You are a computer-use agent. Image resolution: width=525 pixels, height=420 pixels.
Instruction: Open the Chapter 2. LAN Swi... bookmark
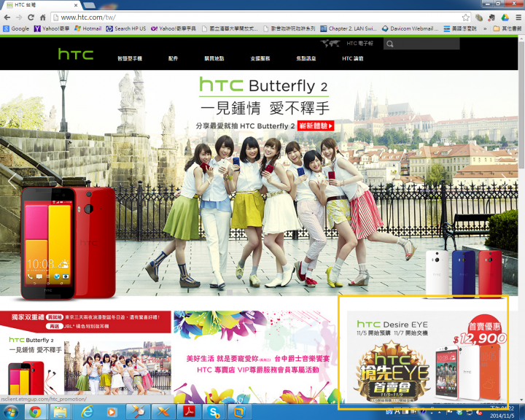349,29
